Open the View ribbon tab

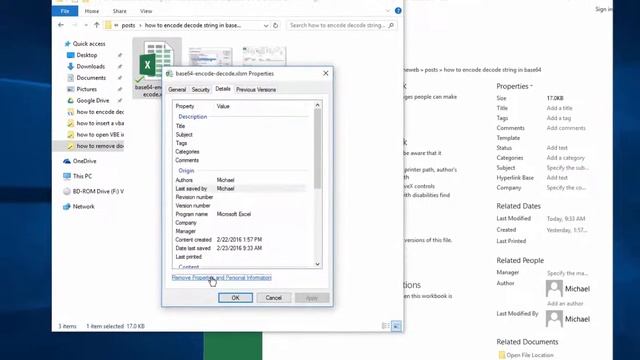point(146,11)
